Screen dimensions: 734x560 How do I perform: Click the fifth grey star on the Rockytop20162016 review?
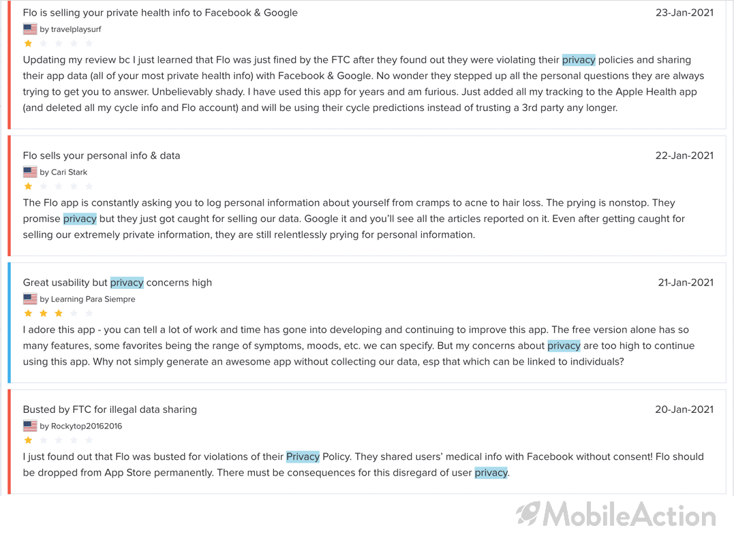(x=89, y=440)
